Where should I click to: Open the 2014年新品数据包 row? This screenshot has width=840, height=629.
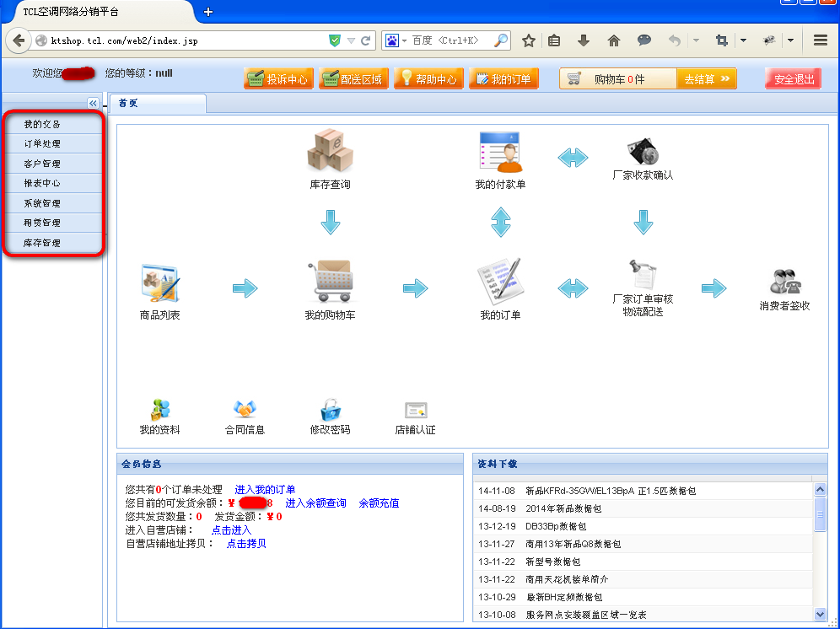[643, 508]
